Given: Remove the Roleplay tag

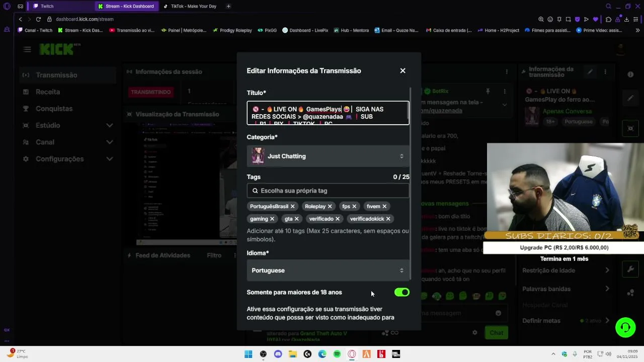Looking at the screenshot, I should tap(330, 207).
